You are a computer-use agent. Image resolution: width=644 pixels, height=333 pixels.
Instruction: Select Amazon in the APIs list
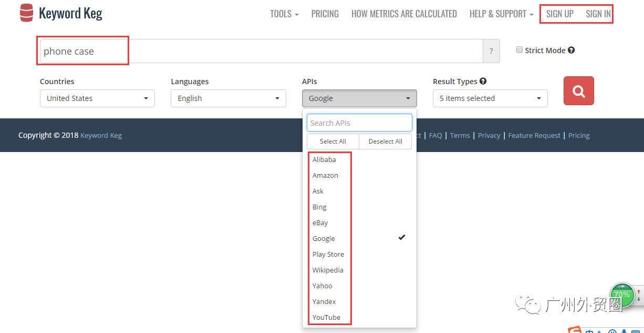coord(359,175)
